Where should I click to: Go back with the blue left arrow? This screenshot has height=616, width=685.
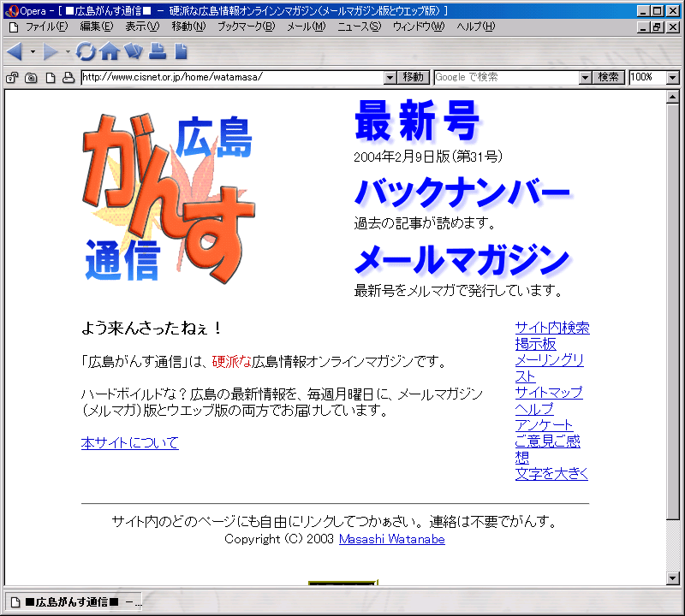click(x=15, y=51)
